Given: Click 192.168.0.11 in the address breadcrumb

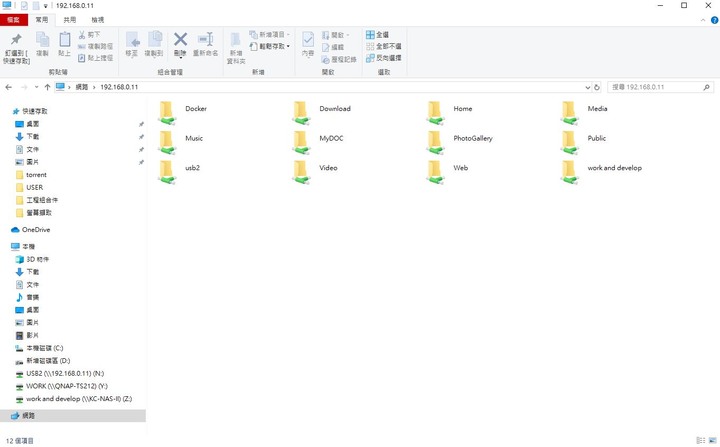Looking at the screenshot, I should pos(119,87).
